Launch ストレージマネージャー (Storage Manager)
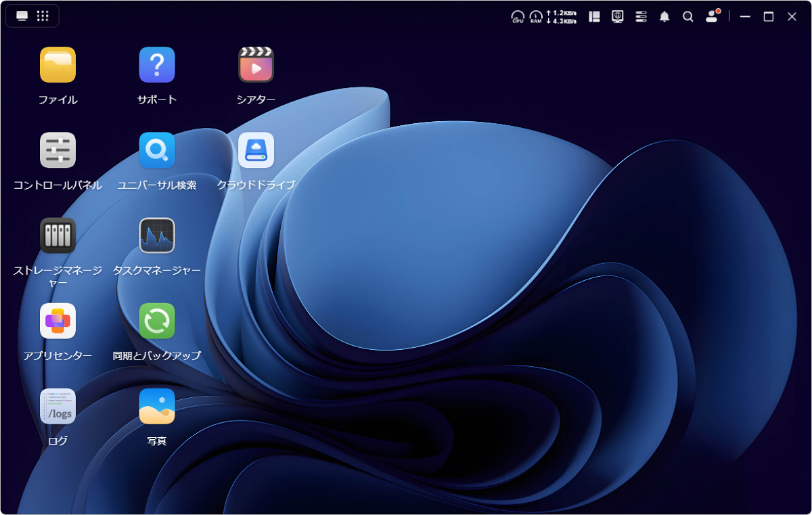812x515 pixels. coord(58,236)
